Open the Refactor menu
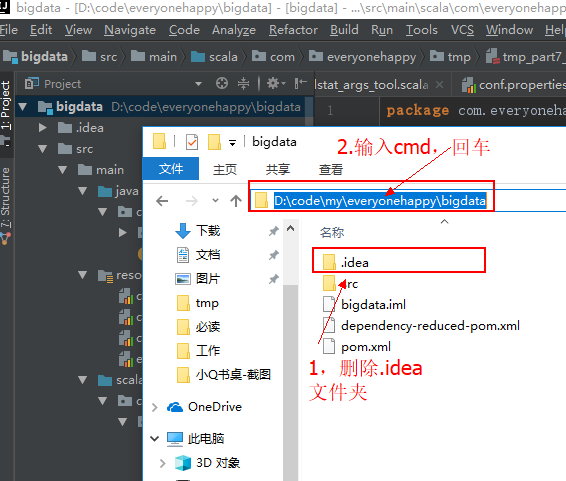This screenshot has height=481, width=566. point(293,30)
